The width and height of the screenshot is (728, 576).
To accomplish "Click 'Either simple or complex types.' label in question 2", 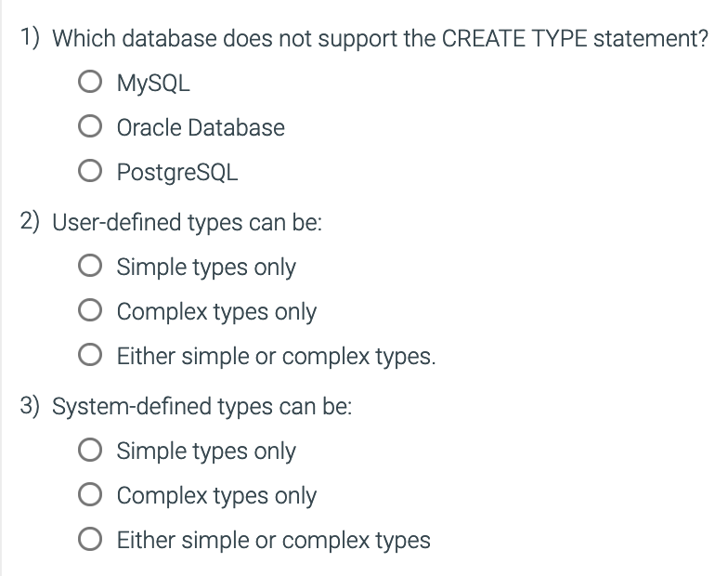I will tap(277, 357).
